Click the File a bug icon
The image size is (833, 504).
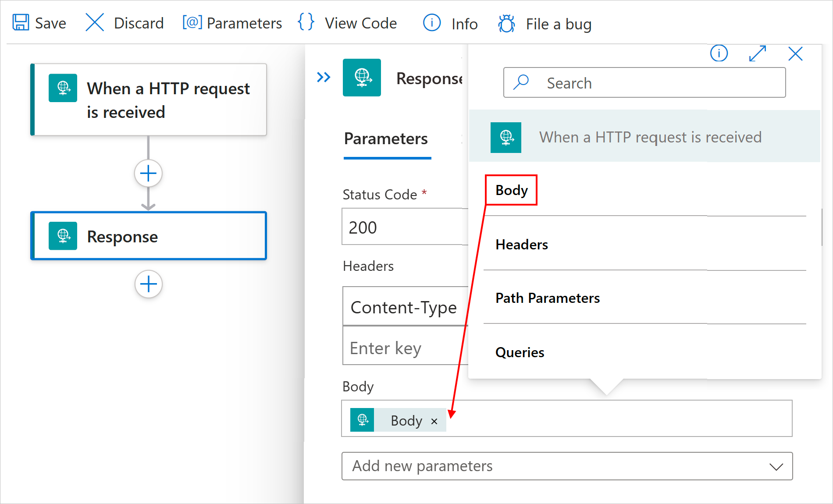click(506, 24)
